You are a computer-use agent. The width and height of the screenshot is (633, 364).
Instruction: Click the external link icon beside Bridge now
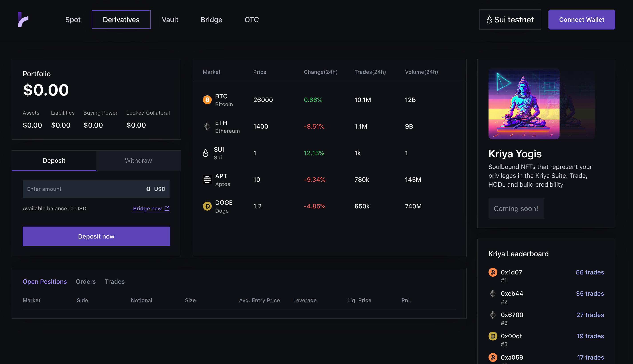(x=167, y=208)
